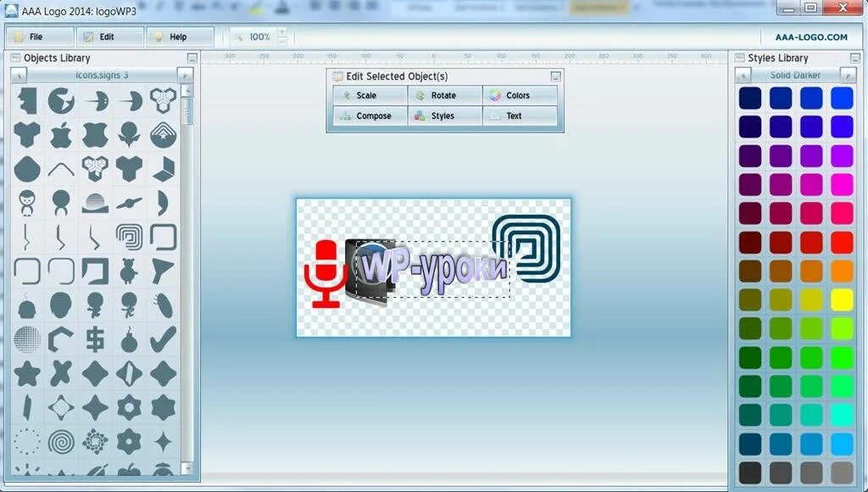Select the hexagon honeycomb shape
Image resolution: width=868 pixels, height=492 pixels.
tap(164, 100)
